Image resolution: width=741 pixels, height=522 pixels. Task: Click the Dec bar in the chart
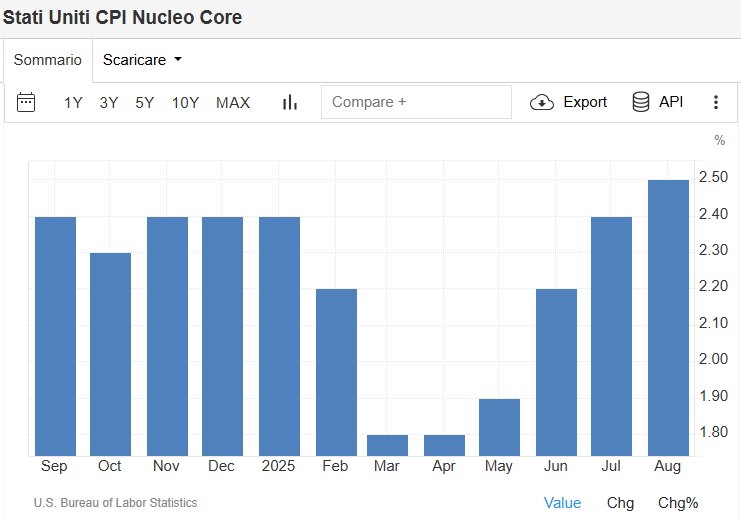click(x=223, y=336)
